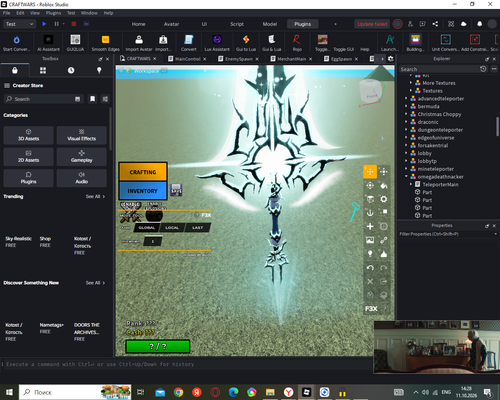The width and height of the screenshot is (500, 400).
Task: Open the File menu
Action: tap(6, 13)
